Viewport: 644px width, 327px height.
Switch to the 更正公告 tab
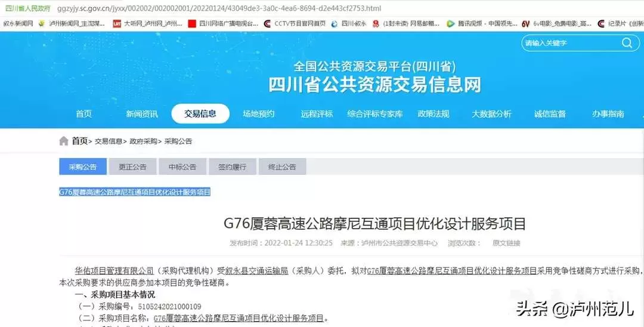pyautogui.click(x=132, y=167)
